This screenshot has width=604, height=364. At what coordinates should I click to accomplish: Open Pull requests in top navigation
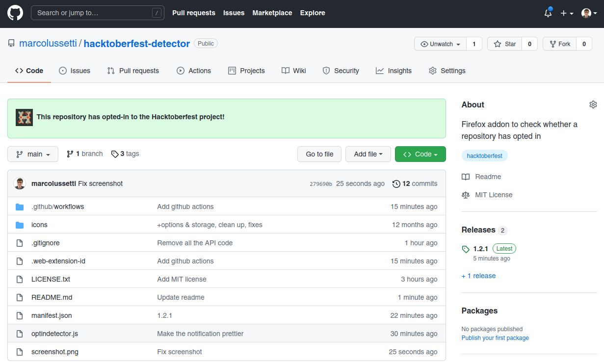194,13
